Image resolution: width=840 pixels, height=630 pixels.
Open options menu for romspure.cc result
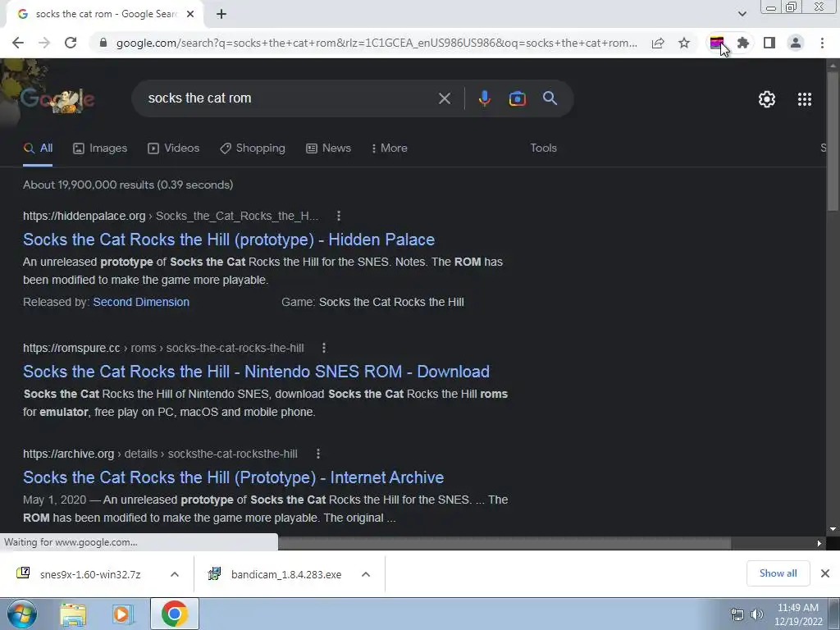(x=323, y=348)
